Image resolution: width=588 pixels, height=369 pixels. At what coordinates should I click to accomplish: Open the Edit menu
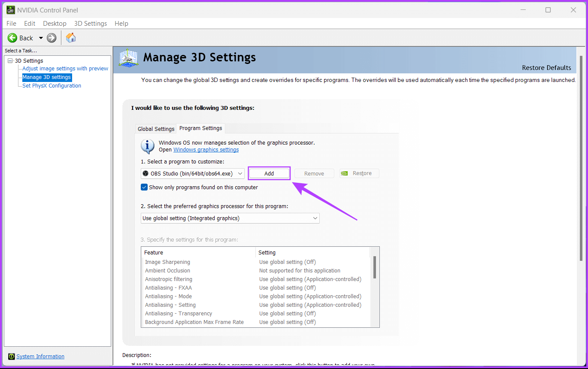click(30, 24)
